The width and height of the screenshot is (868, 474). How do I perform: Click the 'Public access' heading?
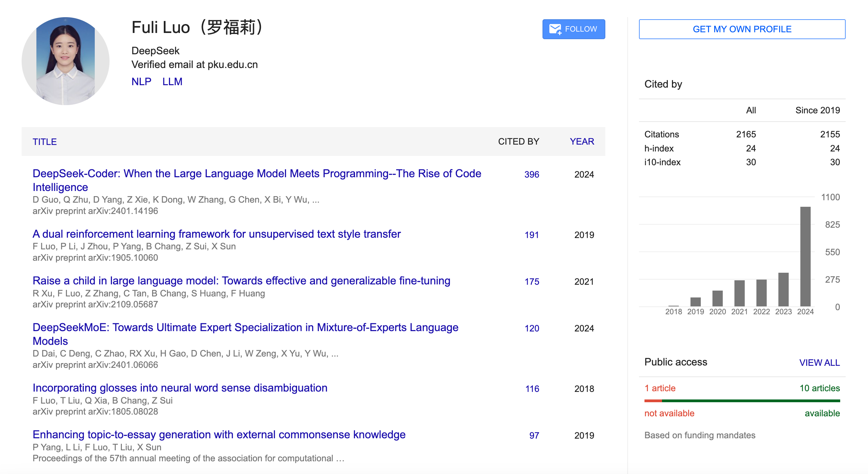pyautogui.click(x=676, y=362)
